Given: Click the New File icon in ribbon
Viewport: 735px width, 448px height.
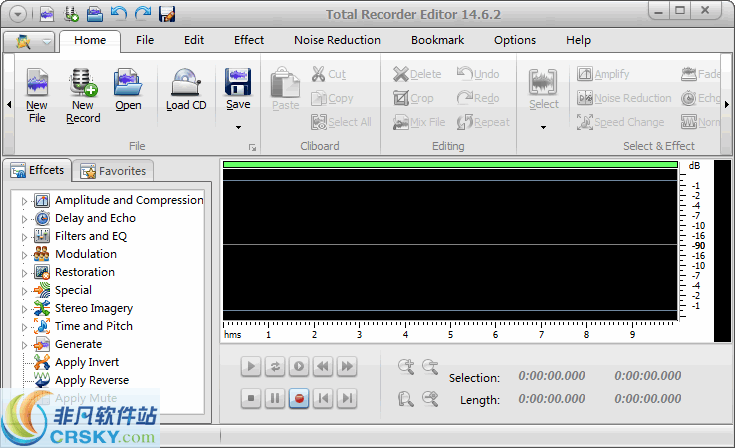Looking at the screenshot, I should (x=37, y=82).
